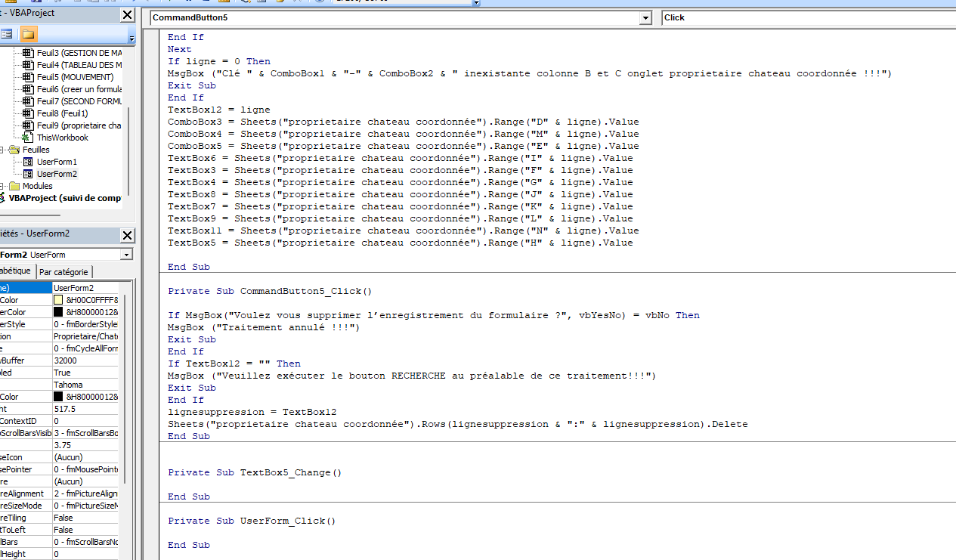Open the ThisWorkbook module icon
This screenshot has height=560, width=956.
tap(28, 138)
